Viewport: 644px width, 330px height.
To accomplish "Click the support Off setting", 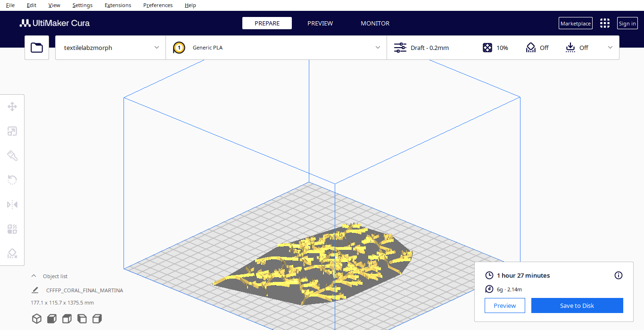I will click(537, 48).
